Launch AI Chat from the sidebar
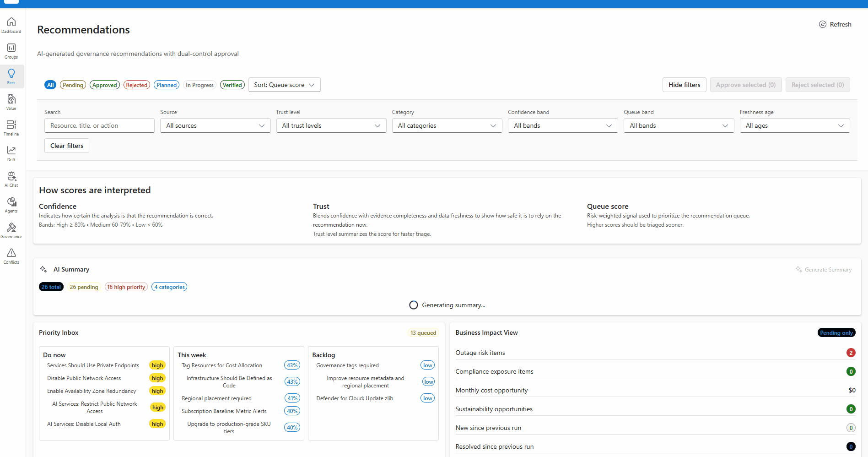Viewport: 868px width, 457px height. tap(11, 179)
